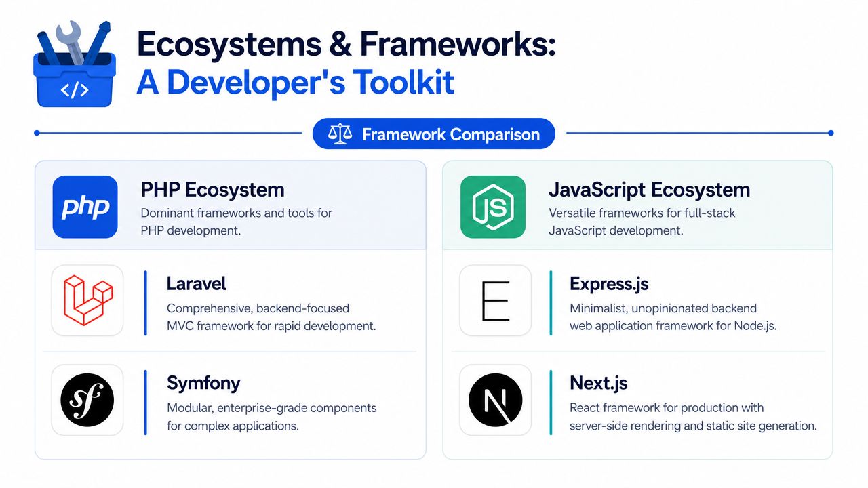
Task: Click 'Modular, enterprise-grade components' line
Action: 271,409
